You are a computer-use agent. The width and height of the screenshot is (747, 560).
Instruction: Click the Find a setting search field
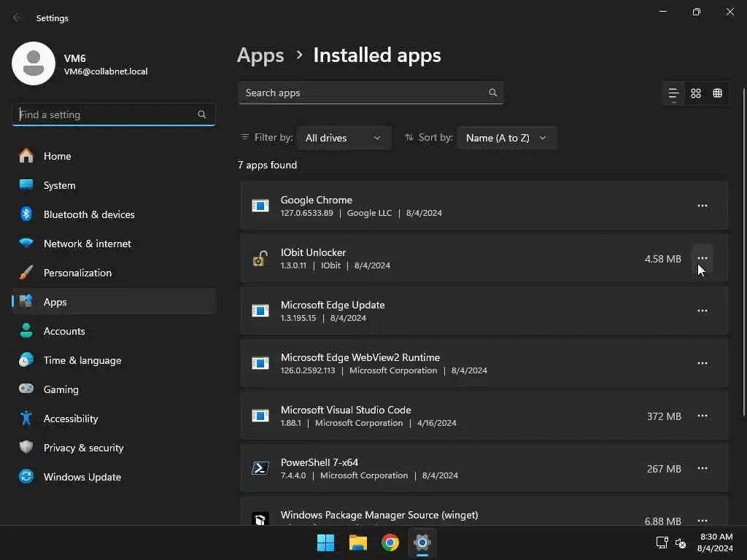click(106, 114)
